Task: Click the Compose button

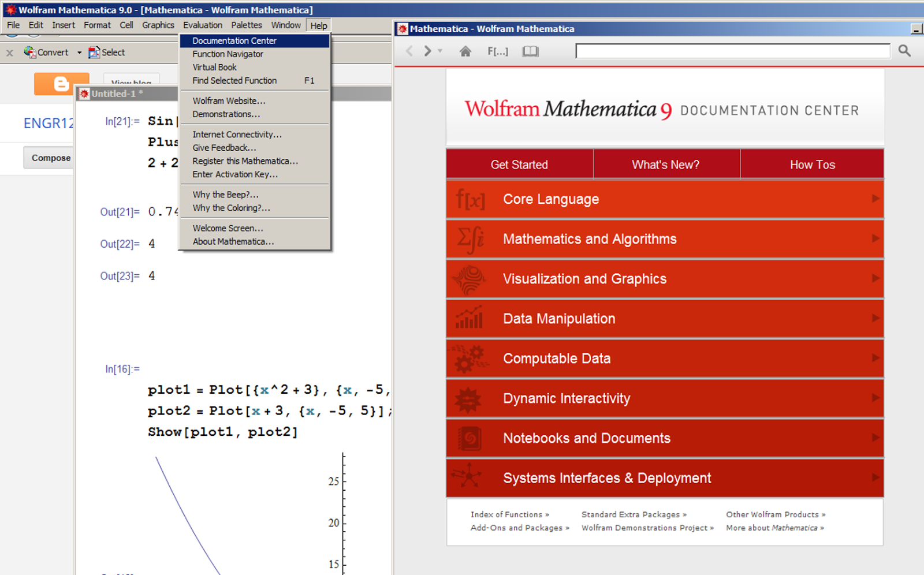Action: click(x=50, y=157)
